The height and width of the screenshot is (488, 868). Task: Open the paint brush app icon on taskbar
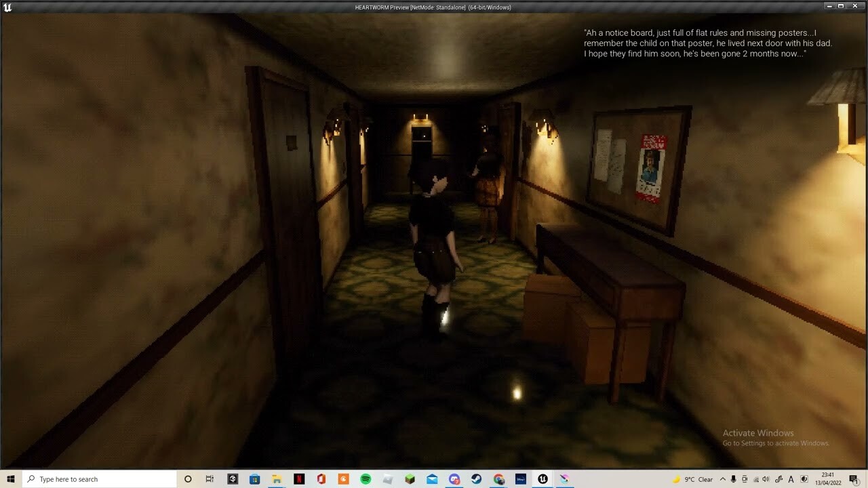point(564,479)
